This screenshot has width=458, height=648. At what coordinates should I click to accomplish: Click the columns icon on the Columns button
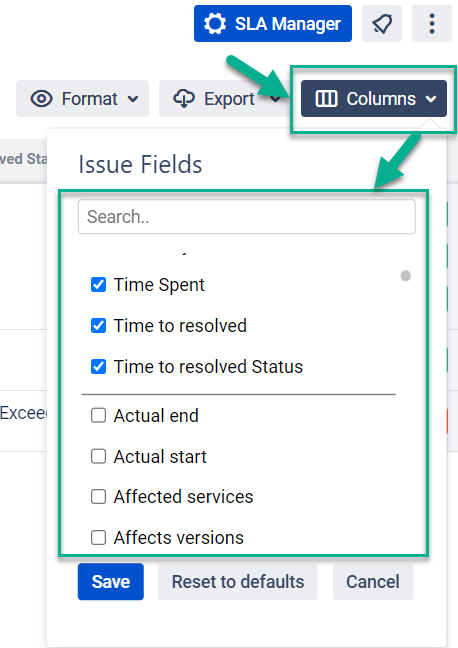326,99
